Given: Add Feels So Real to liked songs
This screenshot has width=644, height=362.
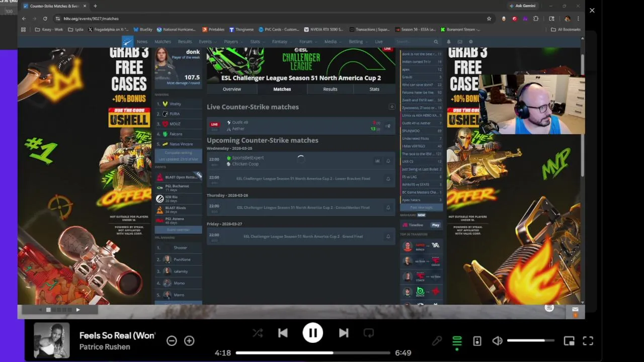Looking at the screenshot, I should point(189,341).
